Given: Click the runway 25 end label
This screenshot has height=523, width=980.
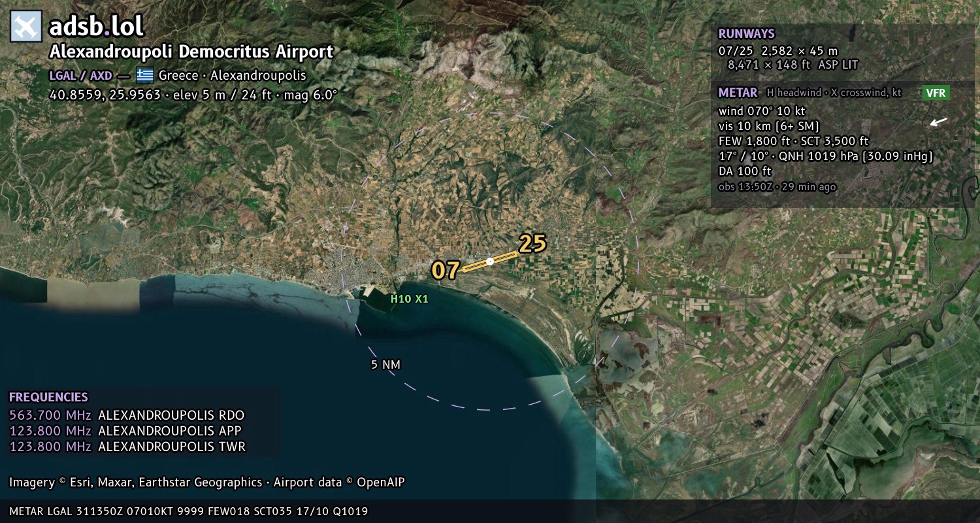Looking at the screenshot, I should point(532,243).
